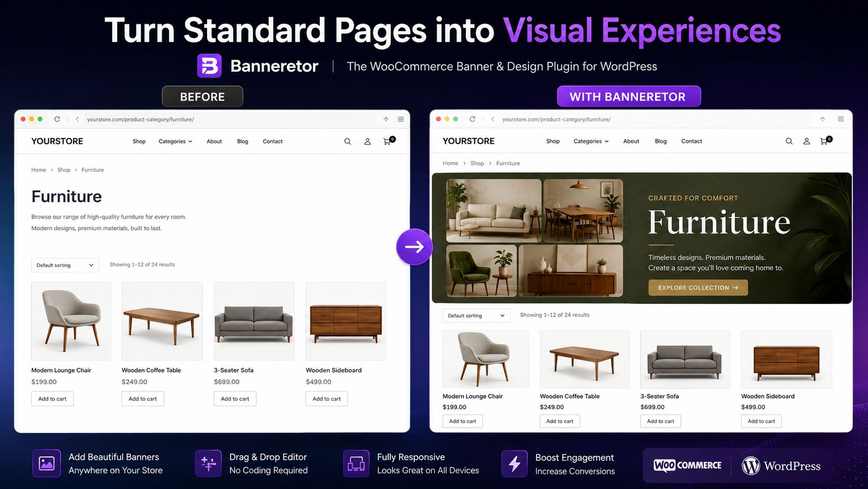Select Contact in the Before window nav
The height and width of the screenshot is (489, 868).
(x=273, y=141)
